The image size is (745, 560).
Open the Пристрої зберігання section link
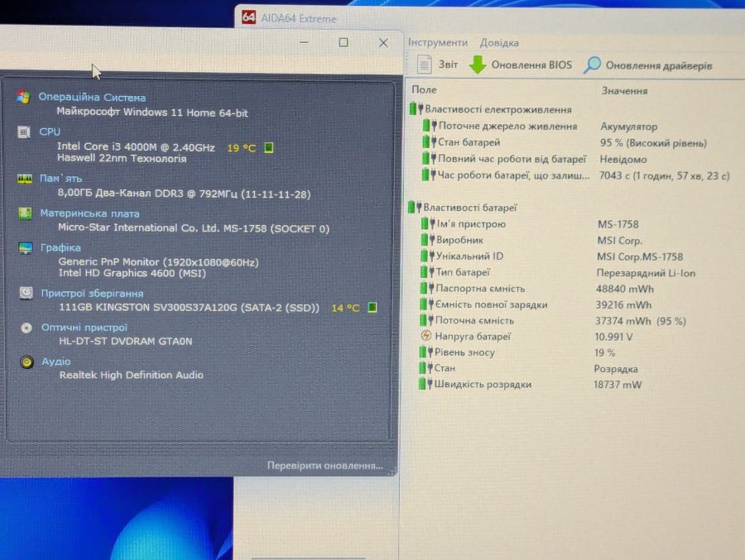[92, 294]
